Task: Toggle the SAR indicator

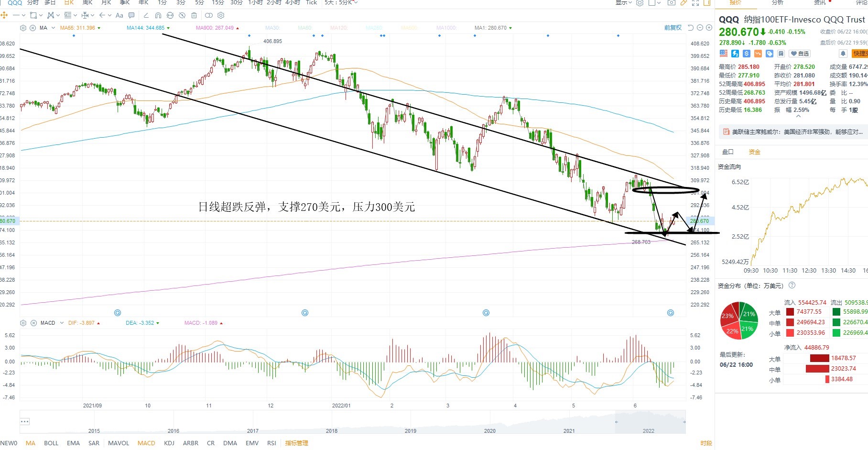Action: pyautogui.click(x=94, y=443)
